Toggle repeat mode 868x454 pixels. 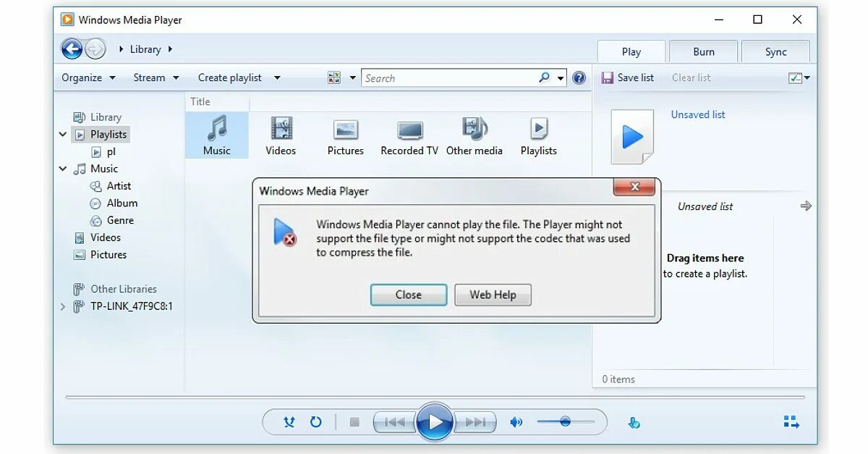pyautogui.click(x=316, y=421)
